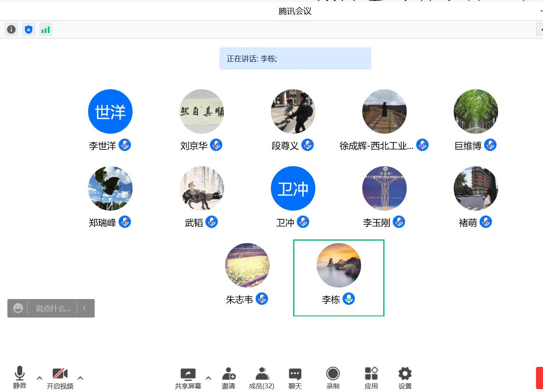Expand the video options arrow beside 开启视频
The image size is (543, 392).
pos(80,378)
